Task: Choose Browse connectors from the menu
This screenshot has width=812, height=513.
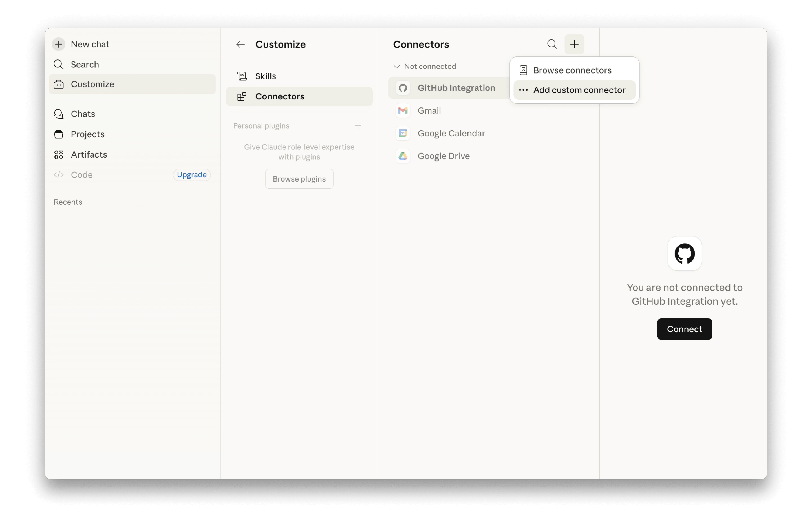Action: 572,70
